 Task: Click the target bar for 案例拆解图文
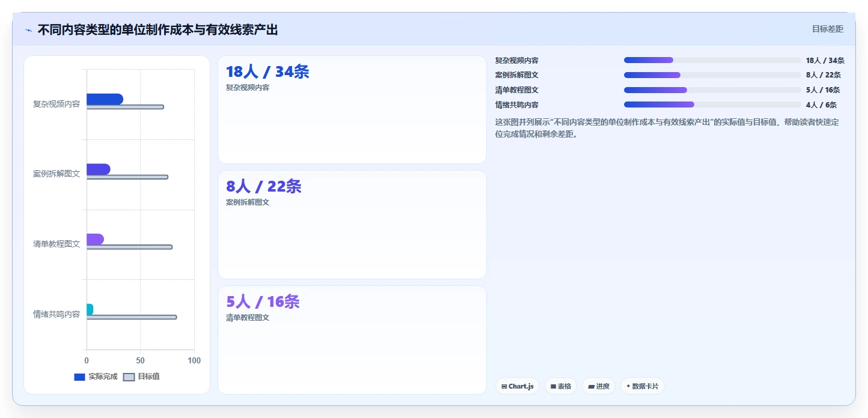[x=127, y=177]
